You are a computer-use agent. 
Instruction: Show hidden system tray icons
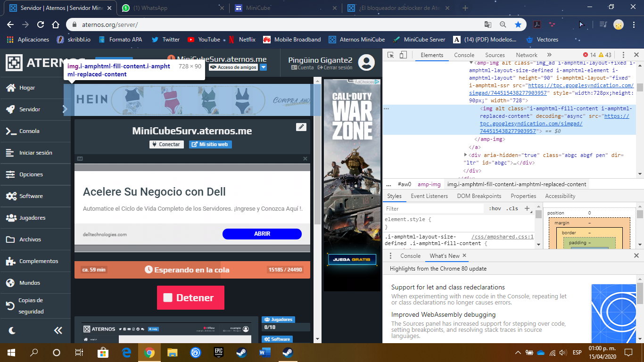point(518,353)
